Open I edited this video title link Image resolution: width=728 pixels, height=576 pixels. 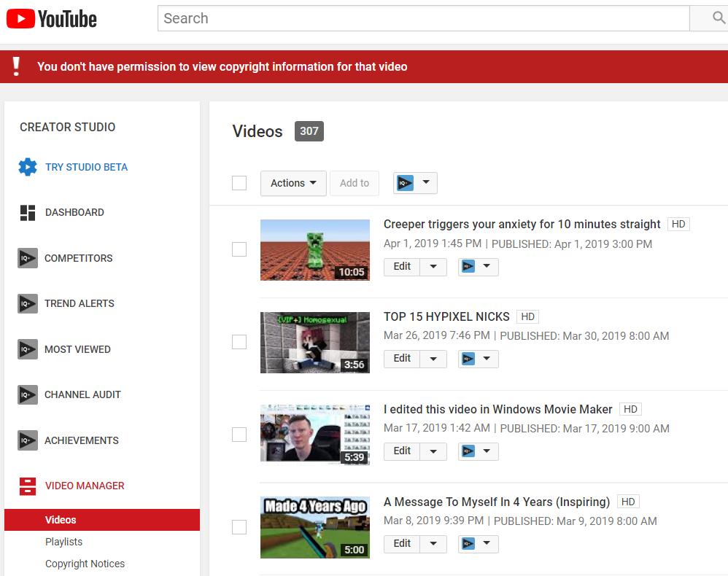(x=497, y=409)
